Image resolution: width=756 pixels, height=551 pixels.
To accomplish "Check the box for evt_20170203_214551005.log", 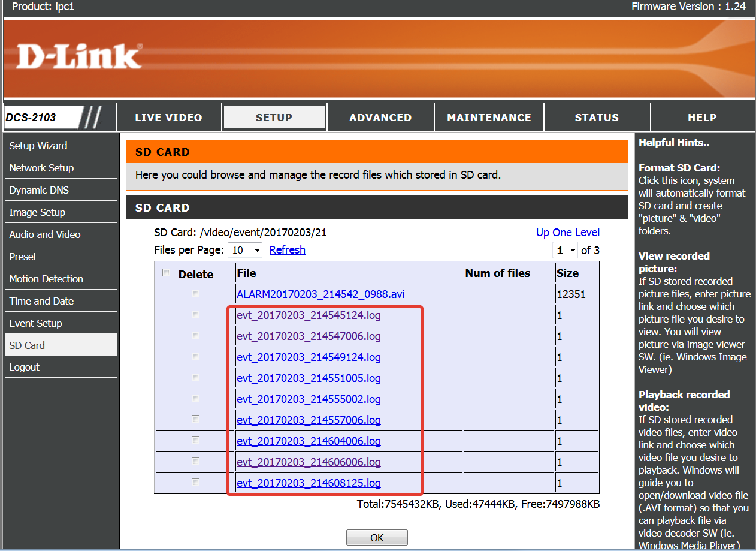I will click(195, 378).
